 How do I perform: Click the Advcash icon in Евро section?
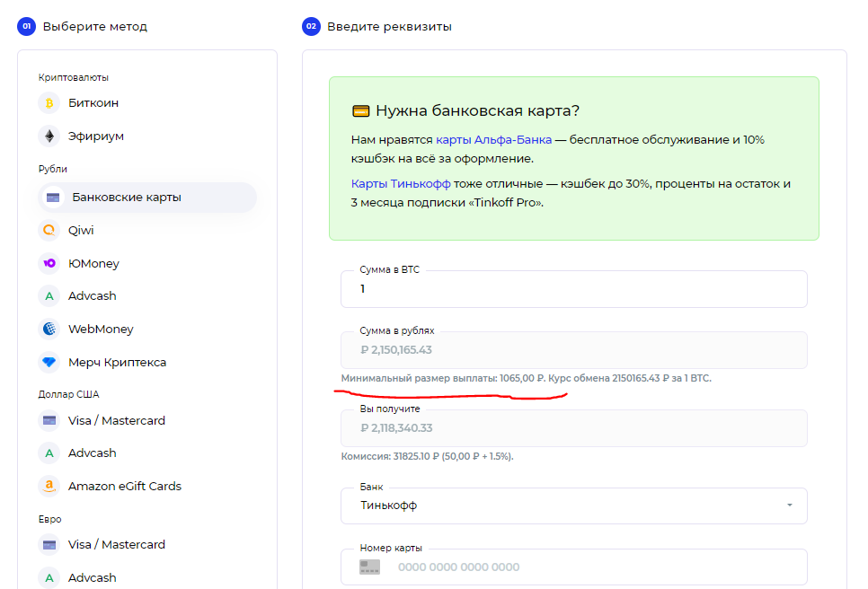(x=49, y=577)
